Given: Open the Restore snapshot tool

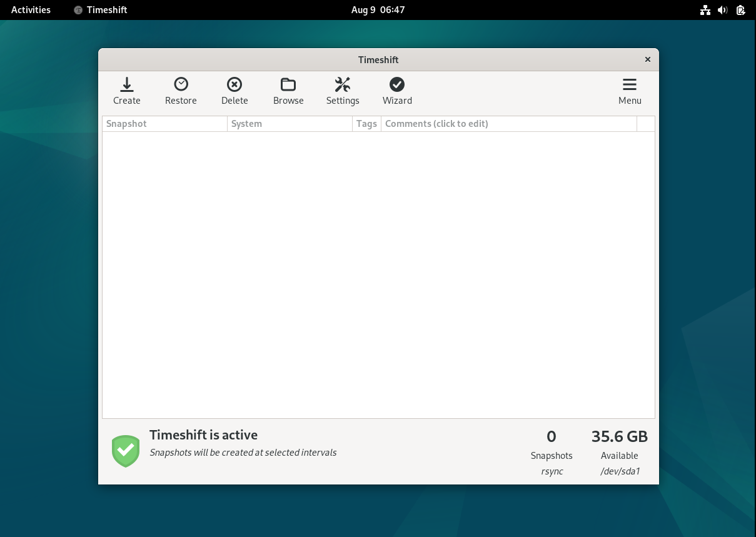Looking at the screenshot, I should click(181, 91).
